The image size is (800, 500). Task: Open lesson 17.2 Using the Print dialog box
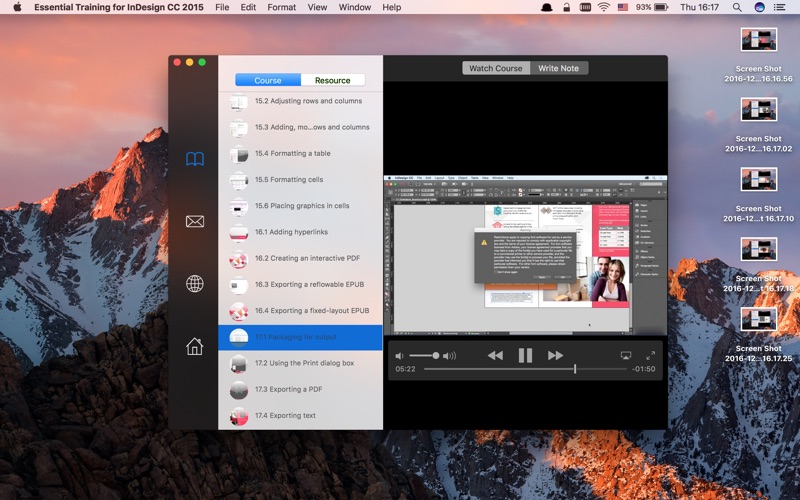tap(301, 363)
